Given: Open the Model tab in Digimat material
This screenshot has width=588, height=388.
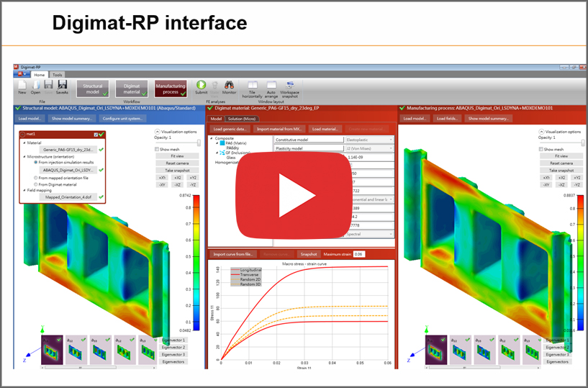Looking at the screenshot, I should click(x=216, y=119).
